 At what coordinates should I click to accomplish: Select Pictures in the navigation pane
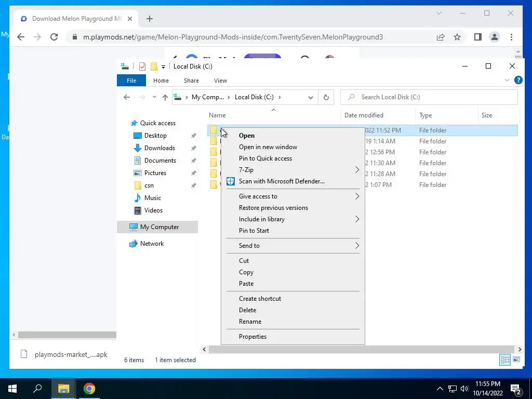(x=155, y=173)
